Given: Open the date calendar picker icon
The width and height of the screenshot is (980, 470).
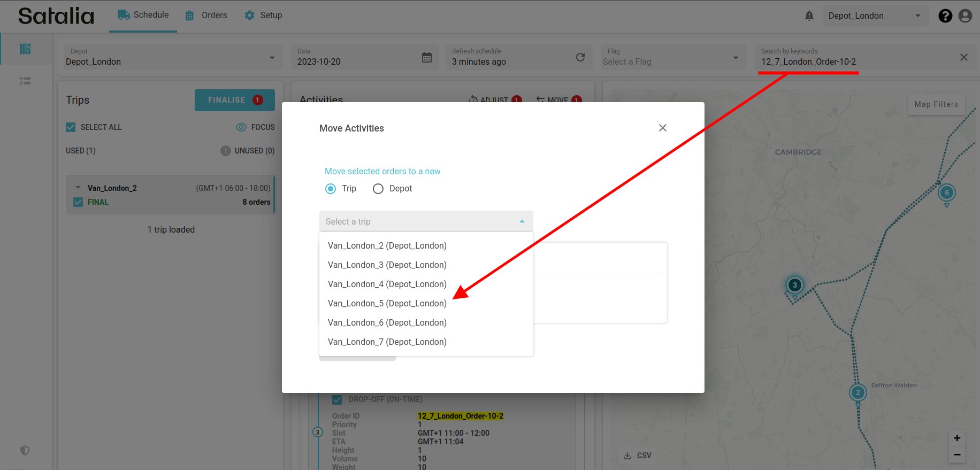Looking at the screenshot, I should click(x=427, y=57).
